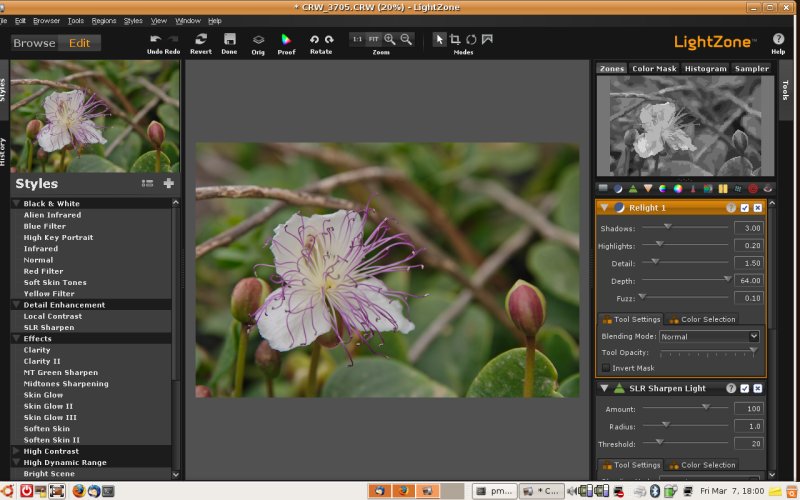This screenshot has width=800, height=500.
Task: Add a Sharpen tool (green triangle)
Action: (x=633, y=188)
